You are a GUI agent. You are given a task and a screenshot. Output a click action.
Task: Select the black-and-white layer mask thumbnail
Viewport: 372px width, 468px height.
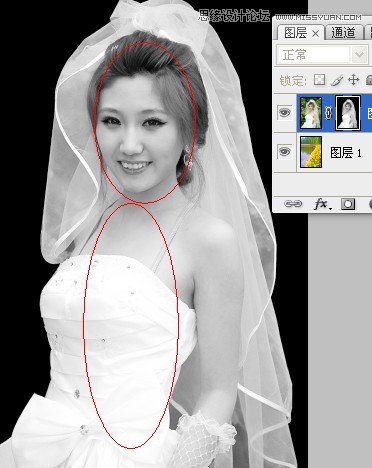coord(348,113)
